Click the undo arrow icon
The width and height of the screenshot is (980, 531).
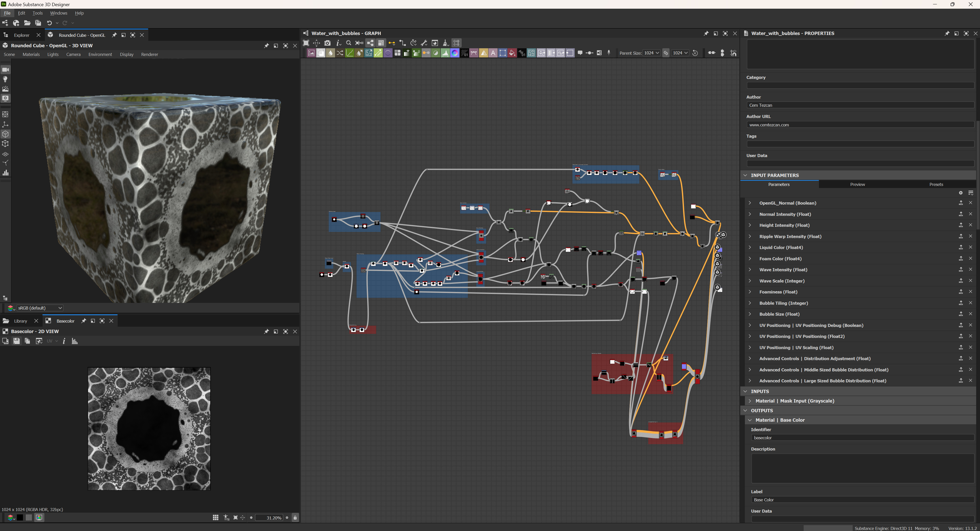pos(49,23)
